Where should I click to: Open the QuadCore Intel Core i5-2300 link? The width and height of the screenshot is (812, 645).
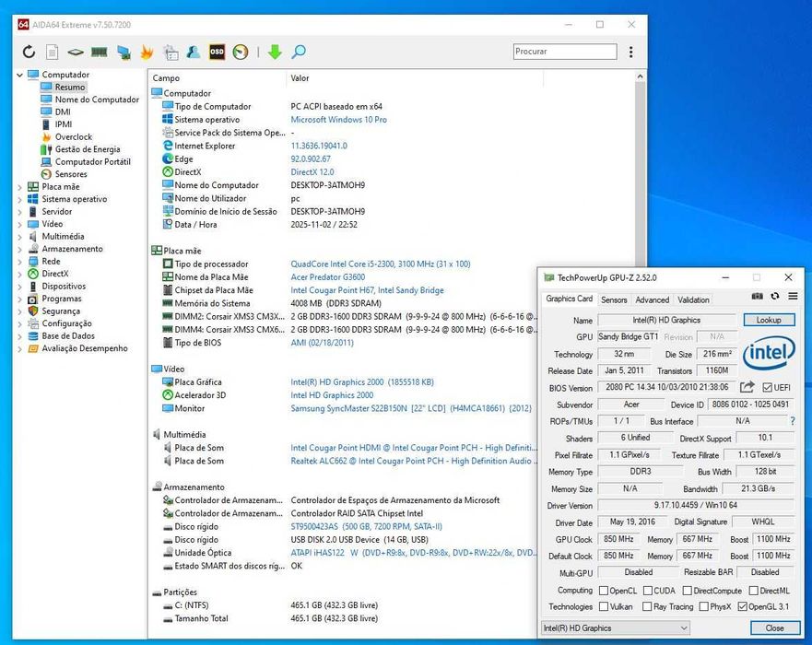click(x=381, y=264)
